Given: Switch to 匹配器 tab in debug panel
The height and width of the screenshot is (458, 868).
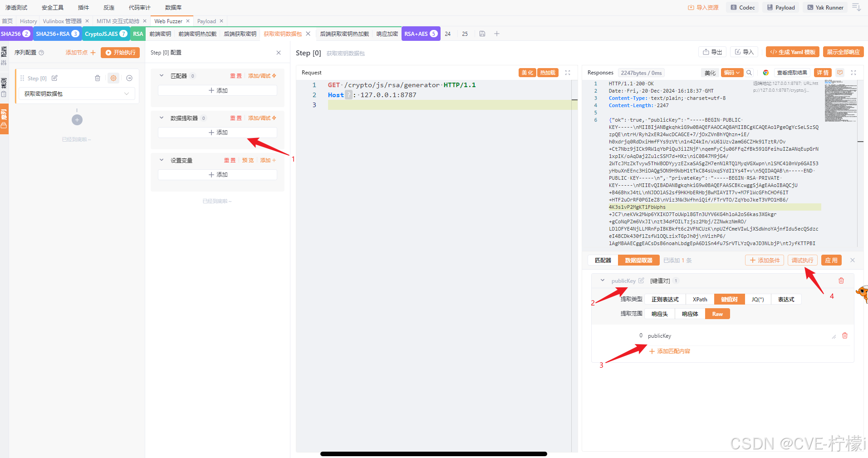Looking at the screenshot, I should (x=603, y=260).
